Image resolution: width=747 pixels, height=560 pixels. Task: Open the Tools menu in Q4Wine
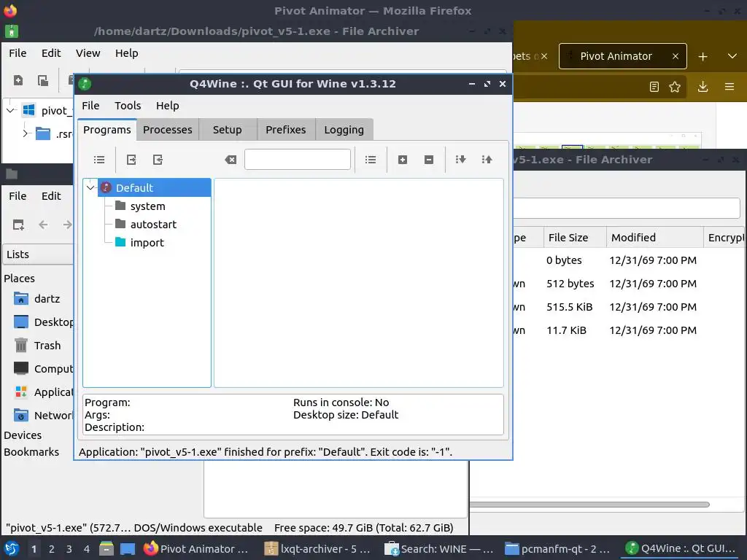pos(128,106)
